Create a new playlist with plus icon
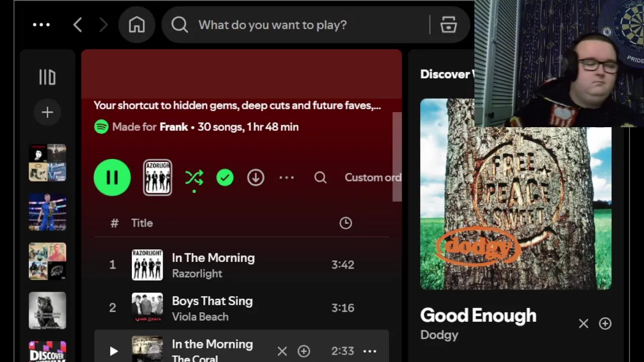Viewport: 644px width, 362px height. (x=47, y=112)
